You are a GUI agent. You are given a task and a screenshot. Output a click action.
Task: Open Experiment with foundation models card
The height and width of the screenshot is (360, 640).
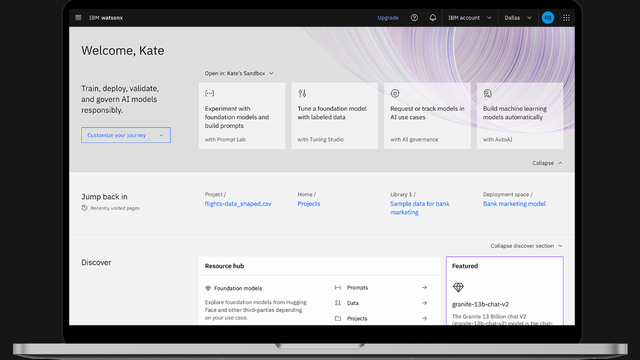[242, 116]
